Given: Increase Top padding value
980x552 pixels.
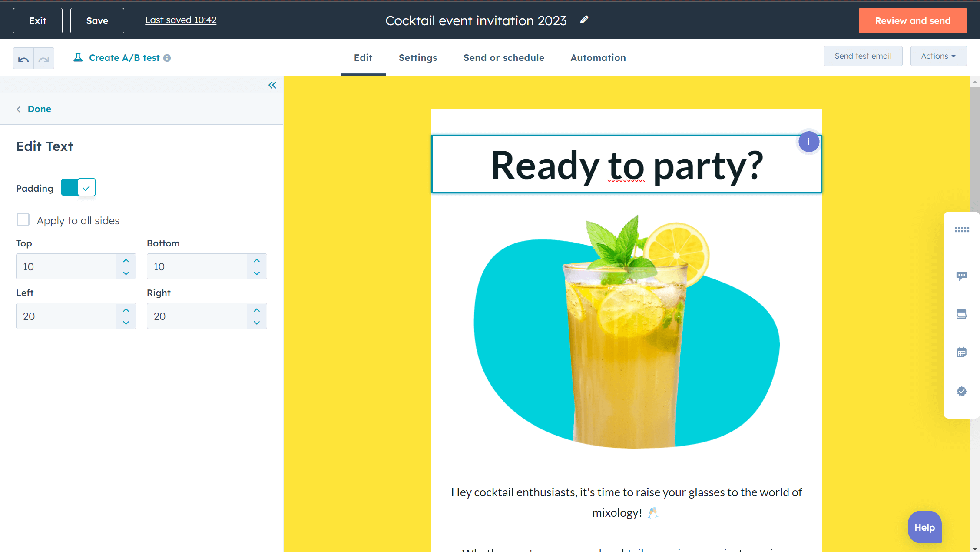Looking at the screenshot, I should 126,260.
